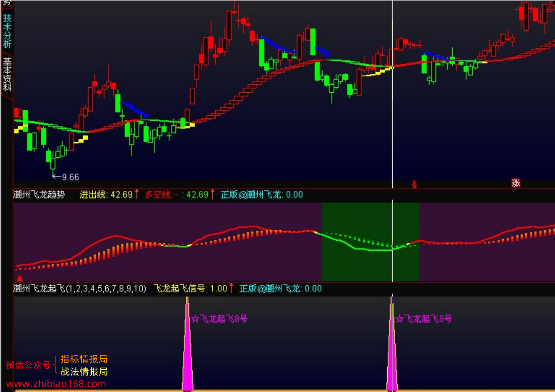Click the first ☆飞龙起飞8号 signal label
Screen dimensions: 555x392
(219, 319)
